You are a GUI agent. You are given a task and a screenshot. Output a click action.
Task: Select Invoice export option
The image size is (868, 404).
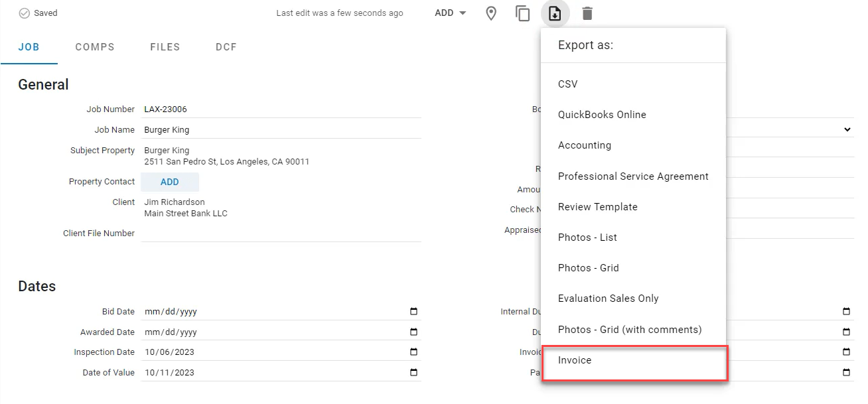tap(575, 360)
